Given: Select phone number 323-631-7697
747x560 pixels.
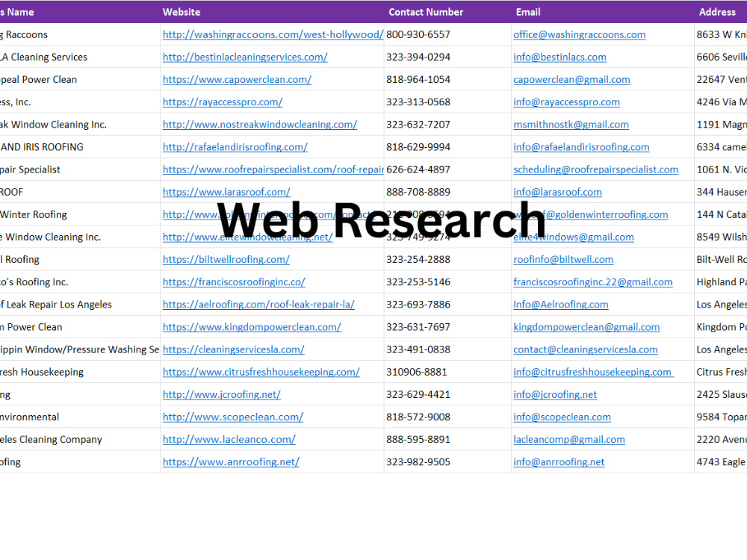Looking at the screenshot, I should (418, 327).
